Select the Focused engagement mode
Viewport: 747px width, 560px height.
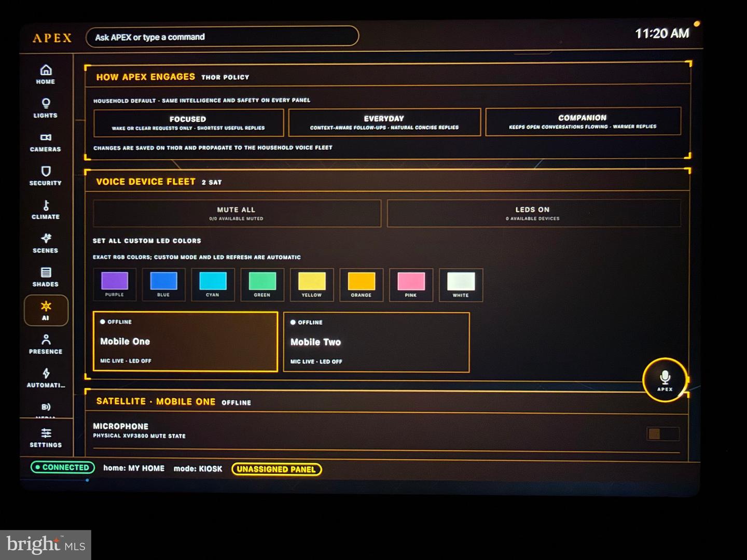pyautogui.click(x=188, y=122)
